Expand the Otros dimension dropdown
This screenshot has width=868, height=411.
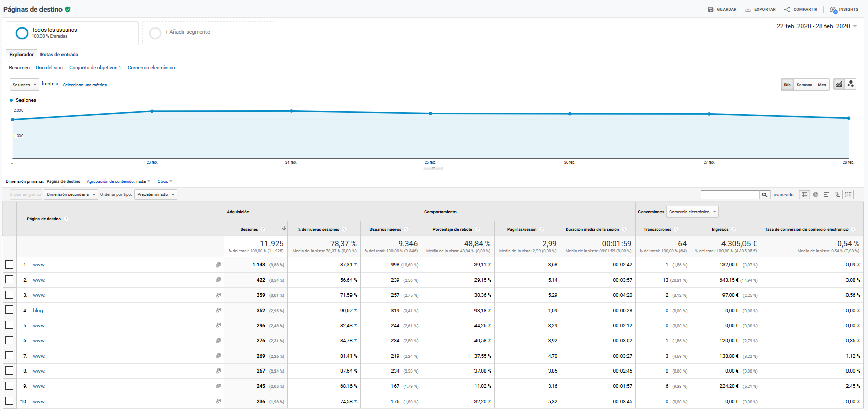coord(165,181)
